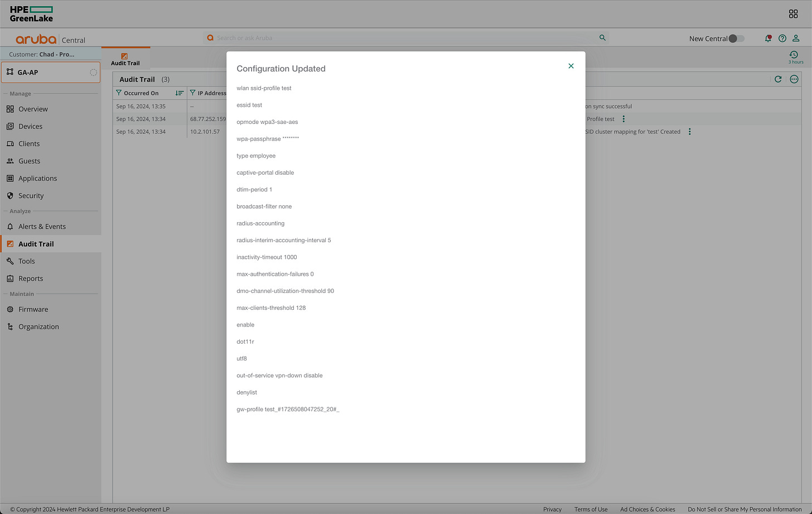The width and height of the screenshot is (812, 514).
Task: Click the apps grid icon top right
Action: (x=793, y=13)
